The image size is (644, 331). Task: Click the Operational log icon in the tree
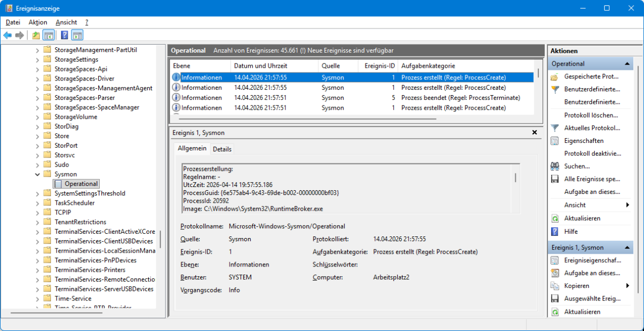(x=58, y=184)
